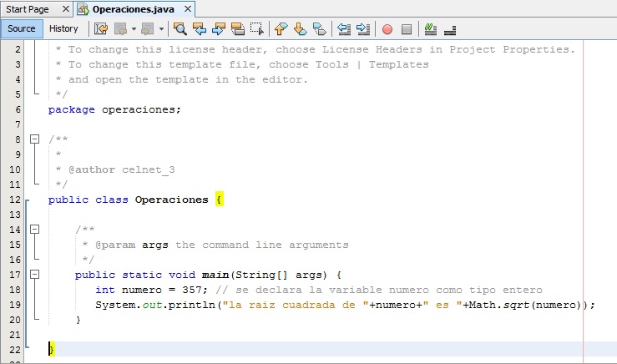Shift the line right
Screen dimensions: 617x364
click(x=362, y=29)
